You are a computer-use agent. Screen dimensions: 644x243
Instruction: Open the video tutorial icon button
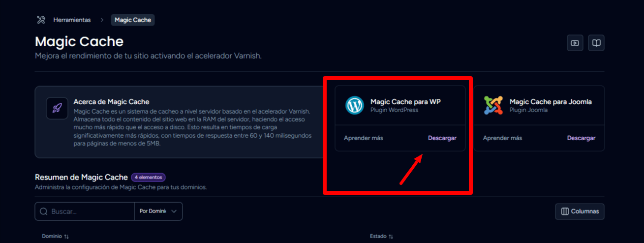point(575,43)
